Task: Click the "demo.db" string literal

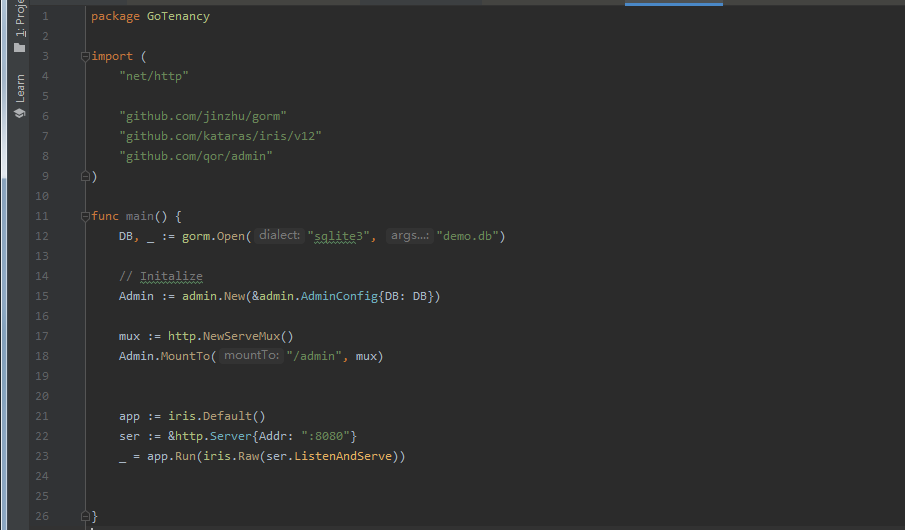Action: tap(468, 236)
